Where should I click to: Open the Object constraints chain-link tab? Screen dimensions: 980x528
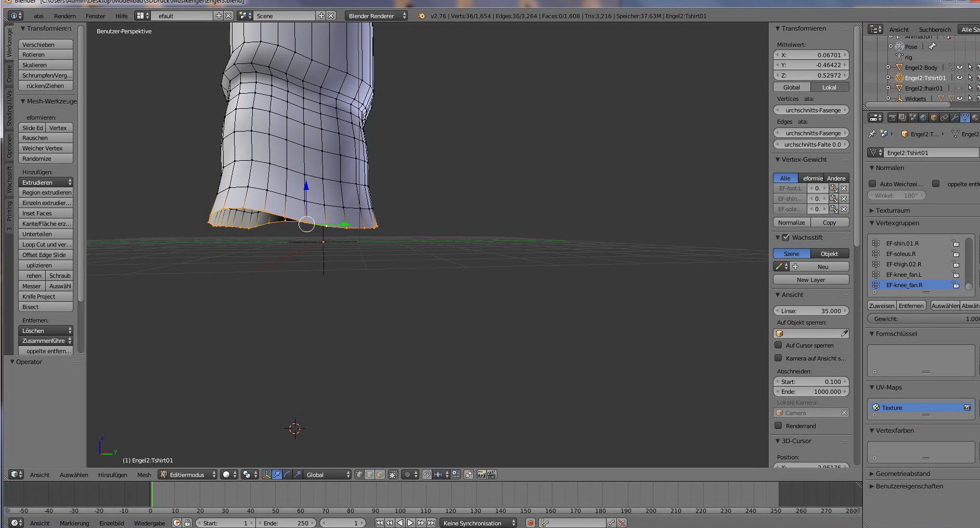click(x=944, y=118)
